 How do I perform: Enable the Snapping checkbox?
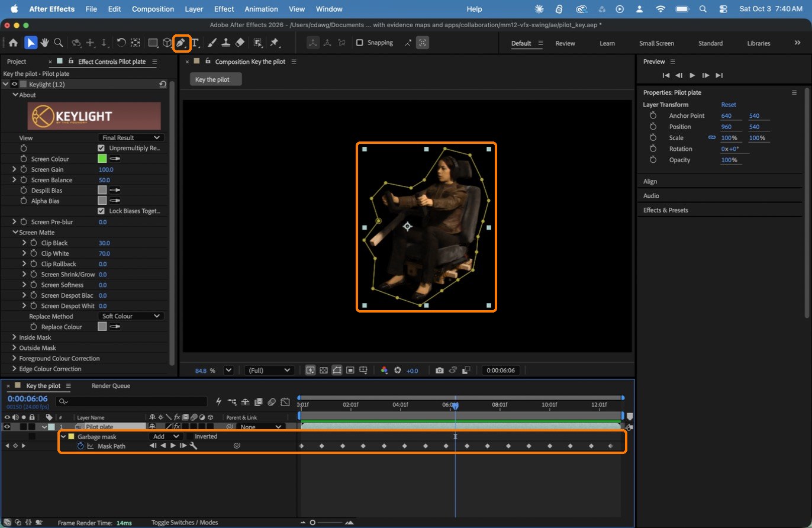[359, 43]
